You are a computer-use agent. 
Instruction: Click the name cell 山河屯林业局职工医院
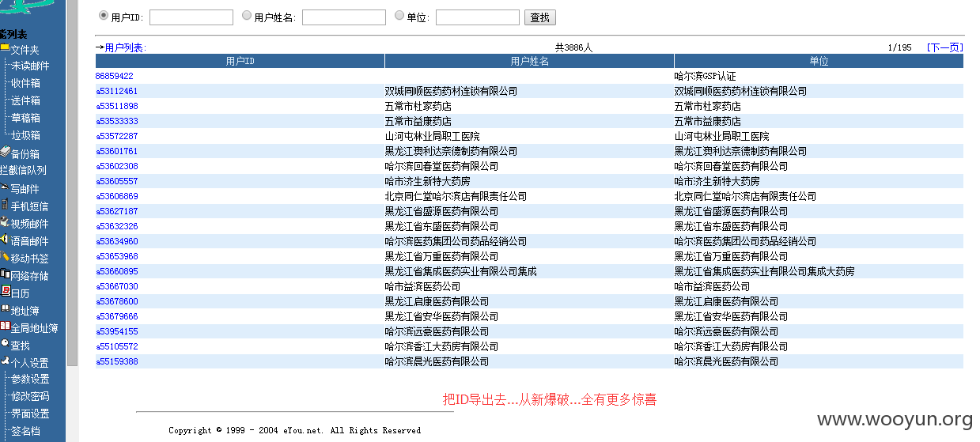pyautogui.click(x=433, y=136)
